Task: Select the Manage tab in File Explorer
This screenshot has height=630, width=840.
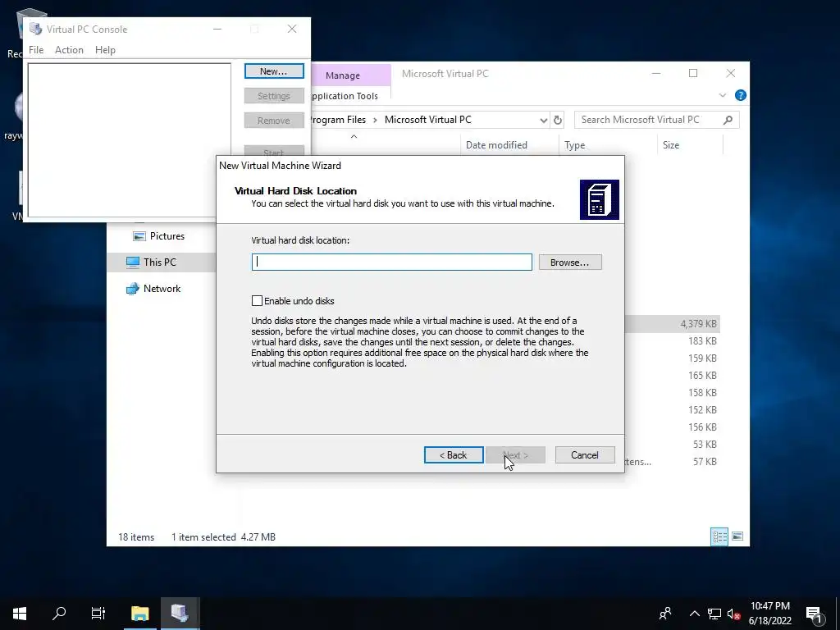Action: [x=343, y=75]
